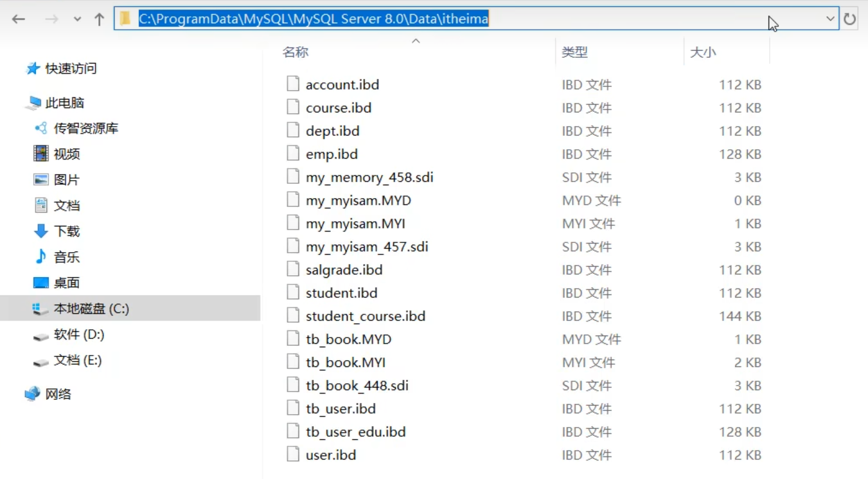Refresh the current folder view
The image size is (868, 479).
(849, 19)
